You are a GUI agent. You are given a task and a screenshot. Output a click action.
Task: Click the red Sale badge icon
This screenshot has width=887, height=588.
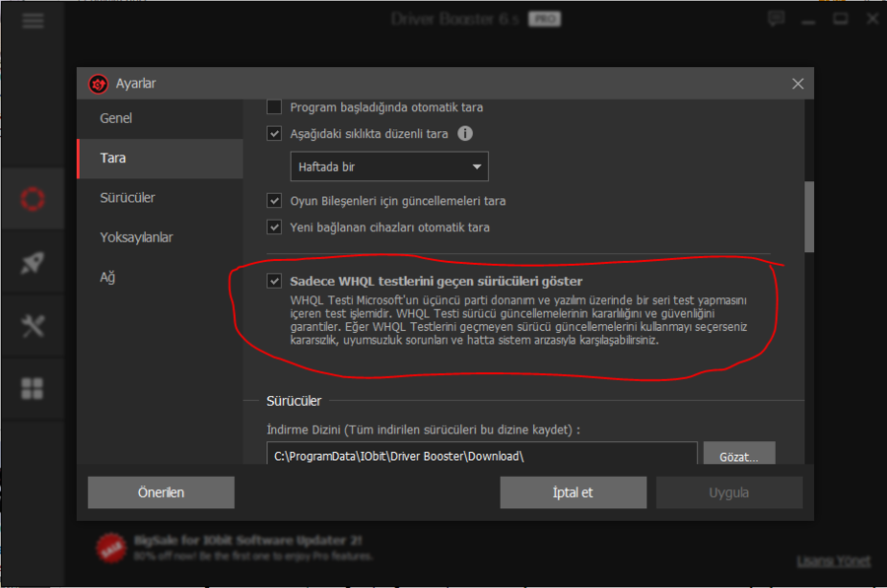click(x=111, y=548)
